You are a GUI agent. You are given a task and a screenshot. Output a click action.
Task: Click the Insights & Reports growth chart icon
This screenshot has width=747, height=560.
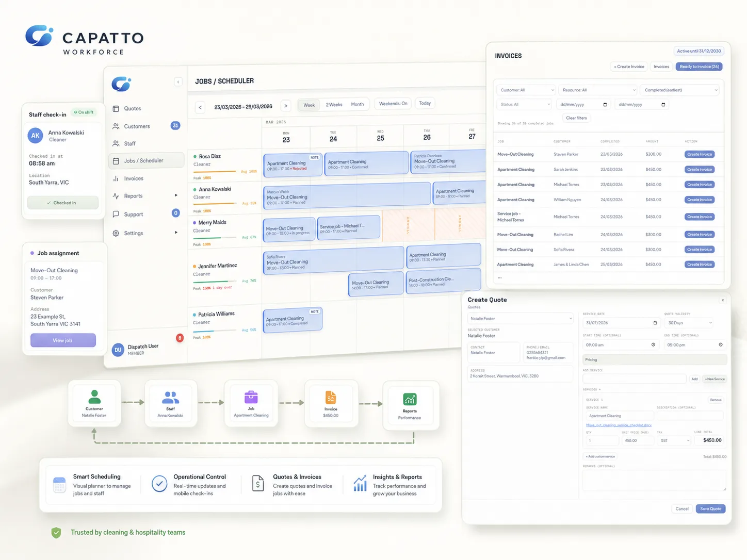pos(360,483)
